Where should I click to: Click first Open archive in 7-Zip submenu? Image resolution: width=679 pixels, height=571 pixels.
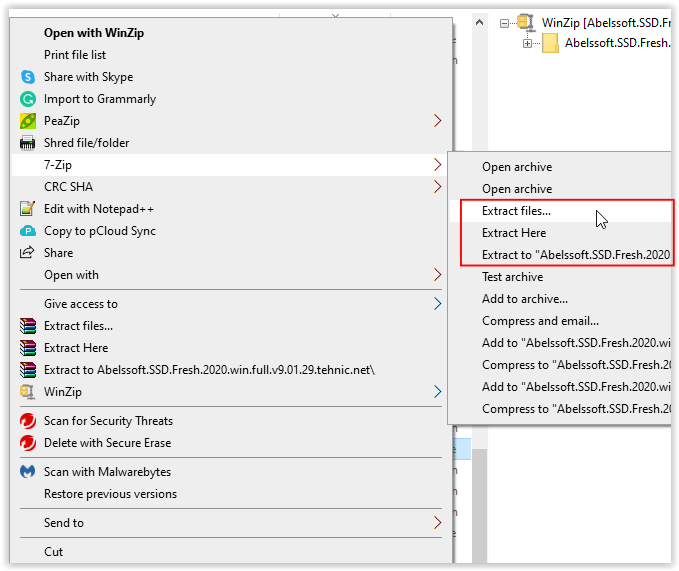(517, 167)
